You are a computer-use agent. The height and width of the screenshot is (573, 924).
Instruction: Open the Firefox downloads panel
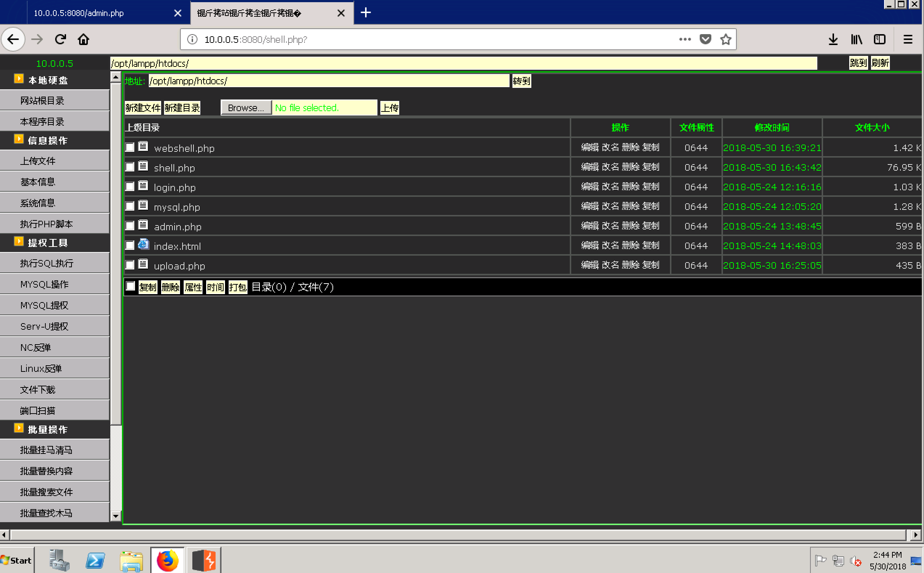tap(833, 40)
